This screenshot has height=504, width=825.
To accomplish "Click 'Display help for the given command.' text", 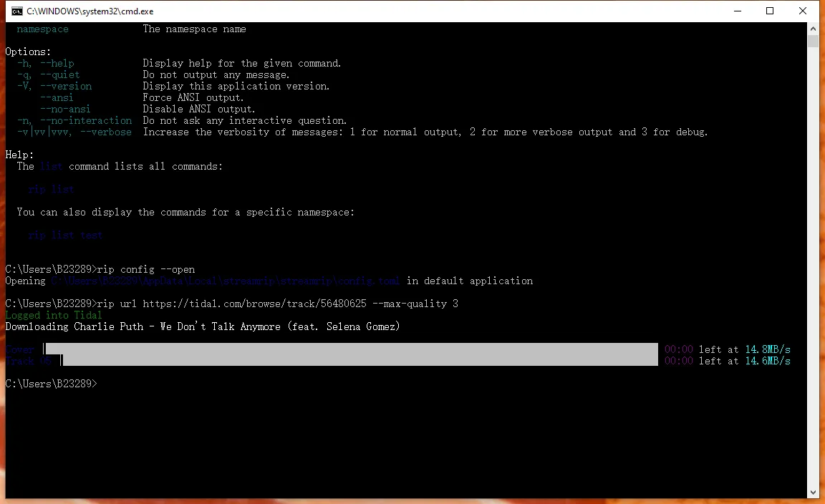I will pos(242,63).
